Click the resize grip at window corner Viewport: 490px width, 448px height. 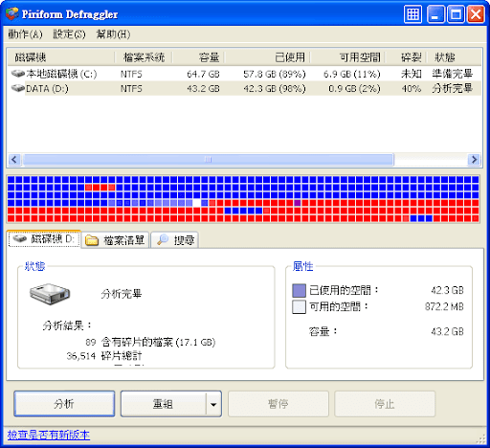coord(480,439)
